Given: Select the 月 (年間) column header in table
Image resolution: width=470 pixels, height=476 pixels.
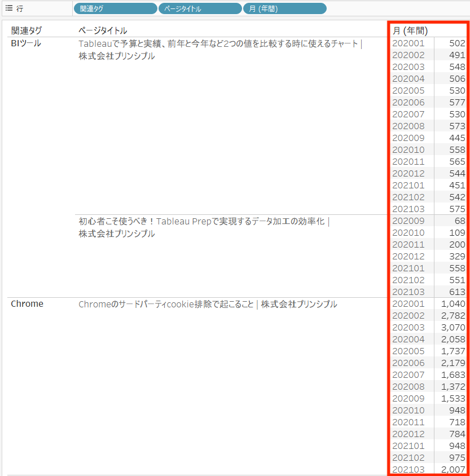Looking at the screenshot, I should tap(410, 30).
